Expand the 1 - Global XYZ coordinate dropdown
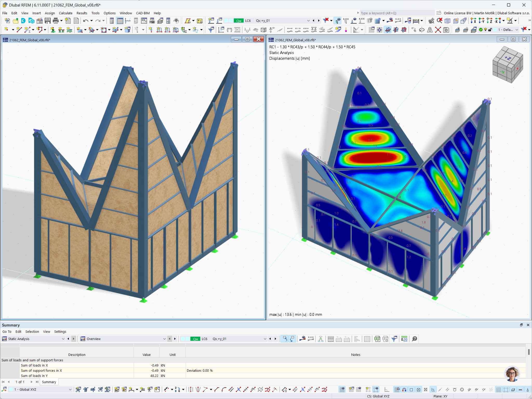Image resolution: width=532 pixels, height=399 pixels. coord(70,389)
